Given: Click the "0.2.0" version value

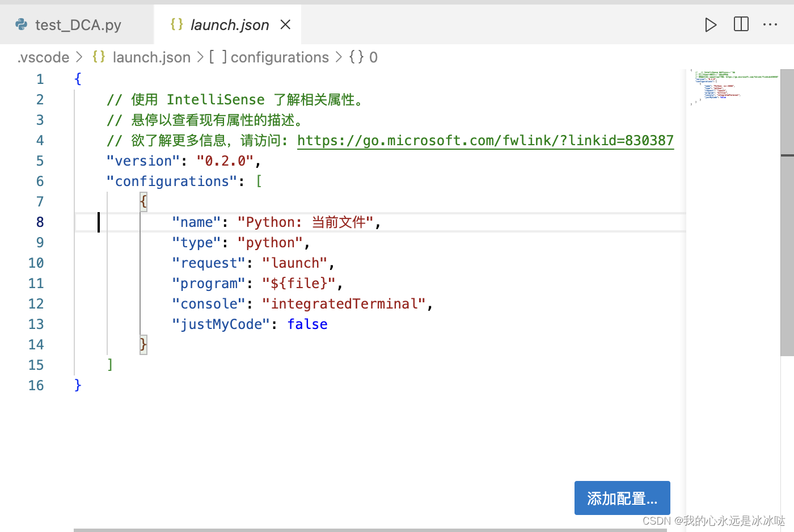Looking at the screenshot, I should 225,161.
